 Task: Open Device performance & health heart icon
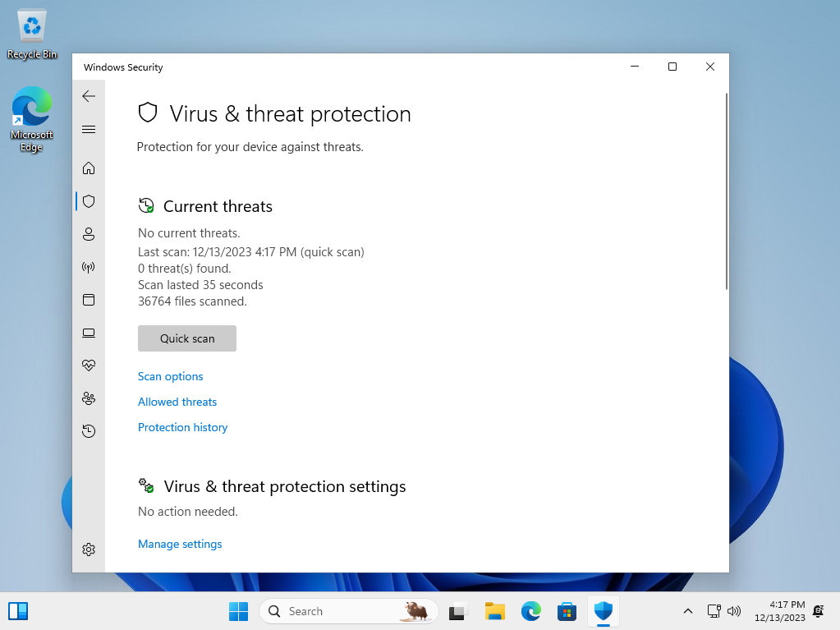89,366
